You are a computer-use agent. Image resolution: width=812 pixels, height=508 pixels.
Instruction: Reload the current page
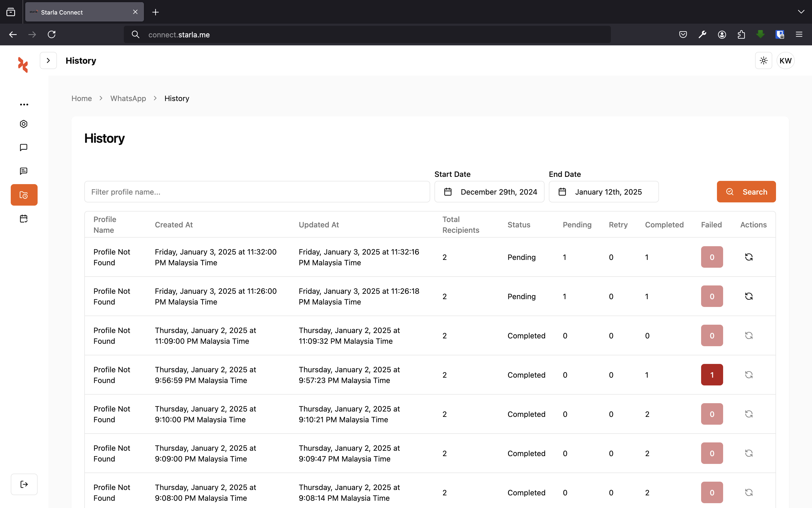(52, 35)
